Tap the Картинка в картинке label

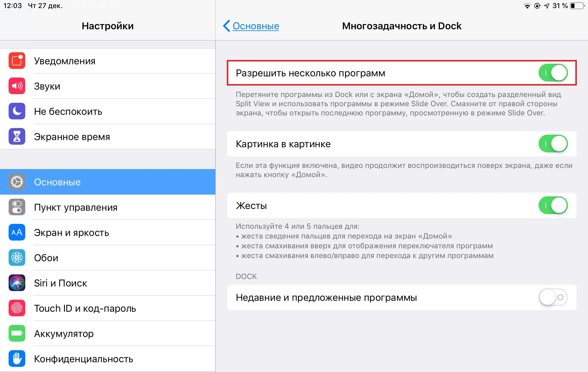[283, 144]
